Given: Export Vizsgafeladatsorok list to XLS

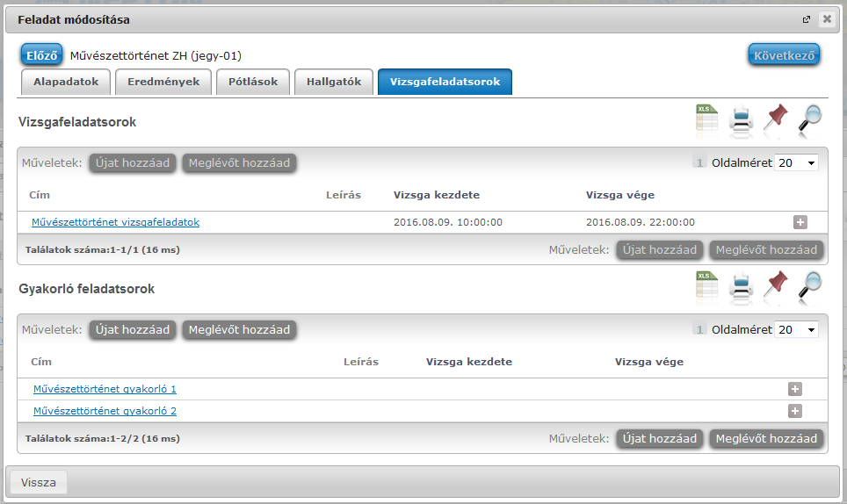Looking at the screenshot, I should coord(706,119).
